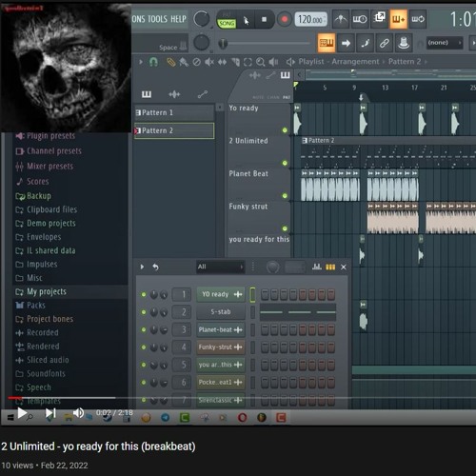Image resolution: width=476 pixels, height=476 pixels.
Task: Click the piano keys icon above picker
Action: point(147,94)
